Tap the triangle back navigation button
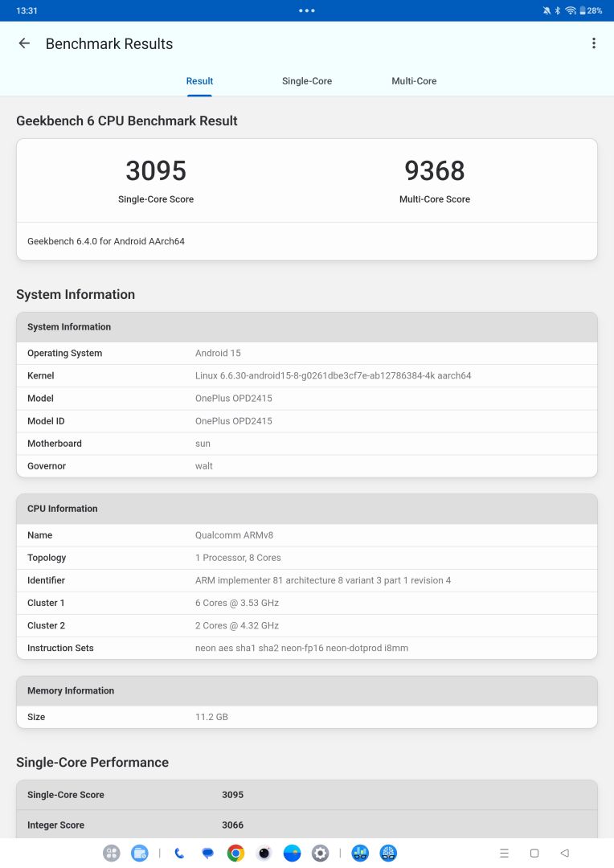 coord(564,853)
